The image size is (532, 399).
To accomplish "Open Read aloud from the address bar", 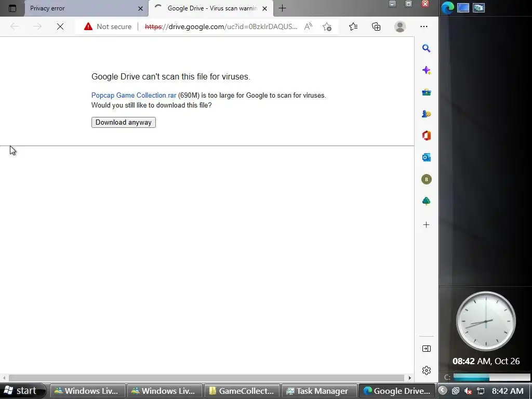I will click(x=308, y=26).
